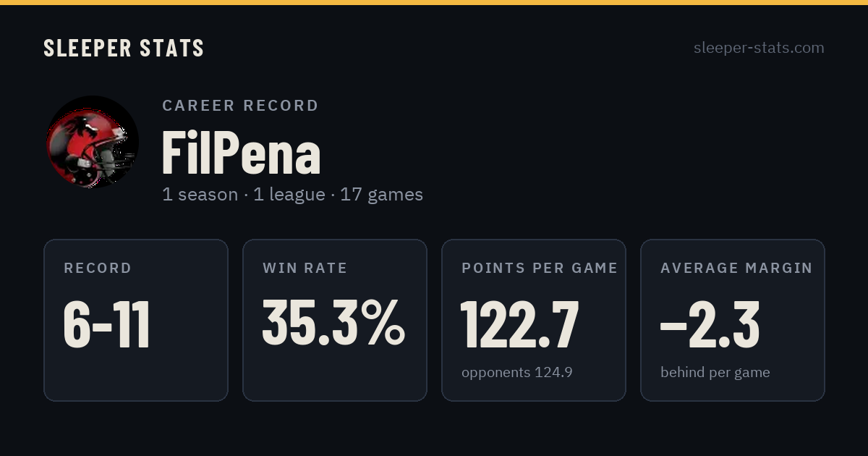
Task: Click the POINTS PER GAME label
Action: point(540,268)
